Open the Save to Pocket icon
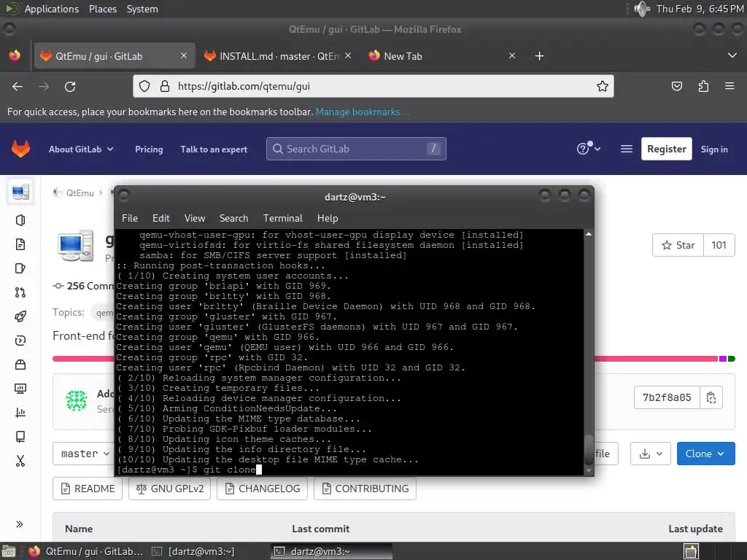The image size is (747, 560). point(676,86)
